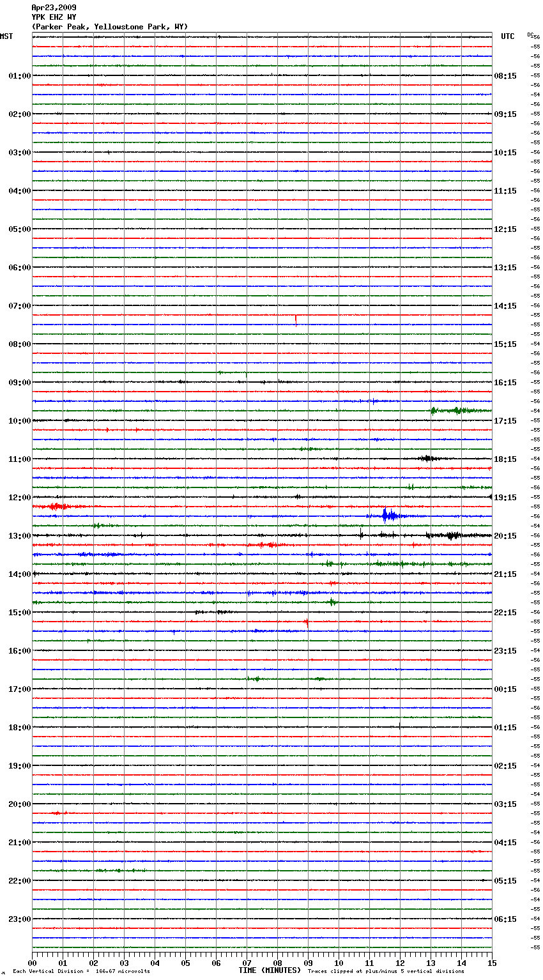Click the date text 'Apr23,2009'
The height and width of the screenshot is (980, 543).
54,8
